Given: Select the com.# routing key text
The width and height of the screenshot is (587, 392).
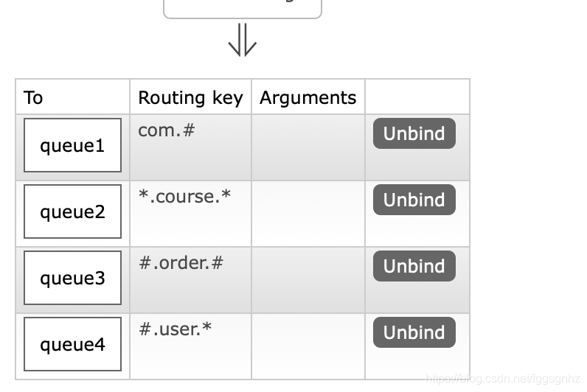Looking at the screenshot, I should coord(167,130).
